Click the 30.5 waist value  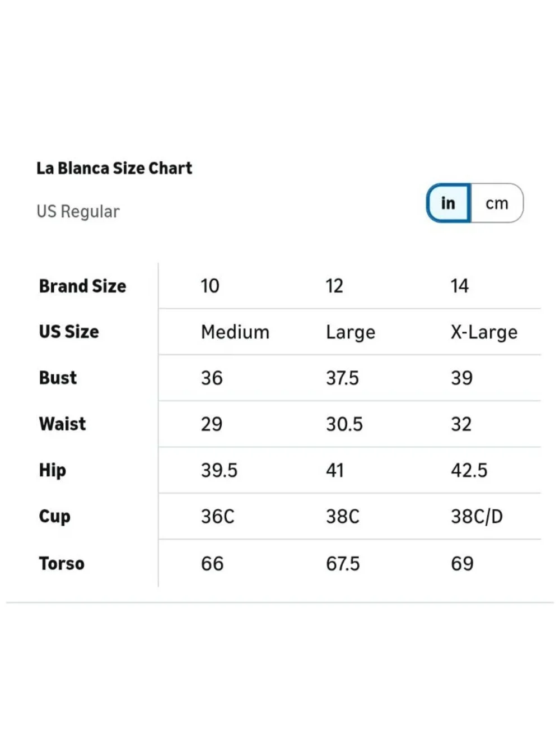click(344, 424)
